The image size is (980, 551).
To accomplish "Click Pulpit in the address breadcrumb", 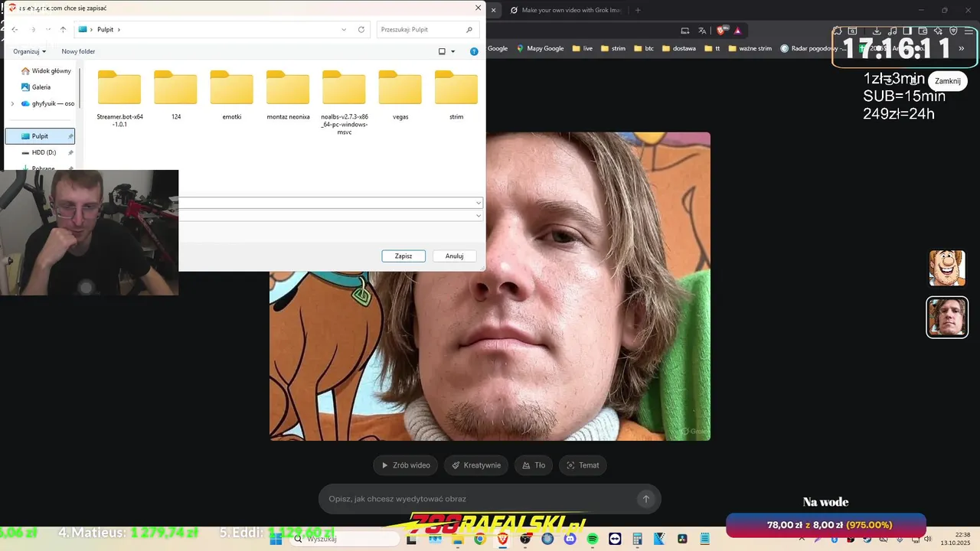I will [x=106, y=29].
